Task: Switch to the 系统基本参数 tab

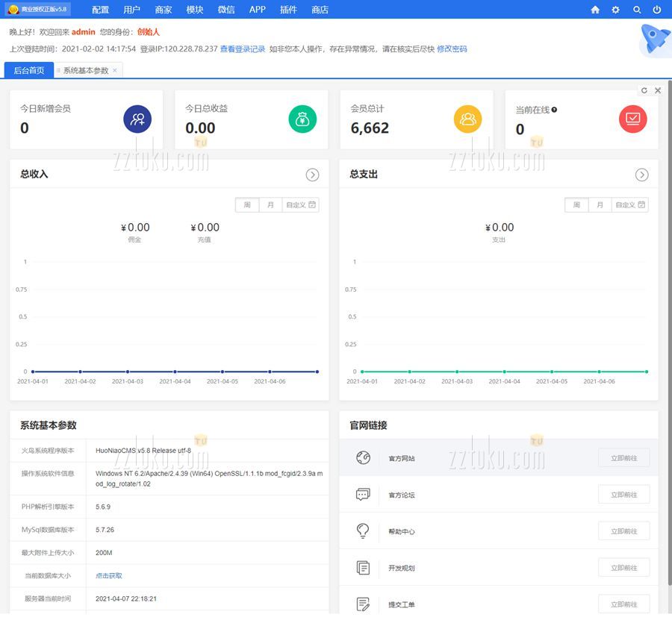Action: (86, 70)
